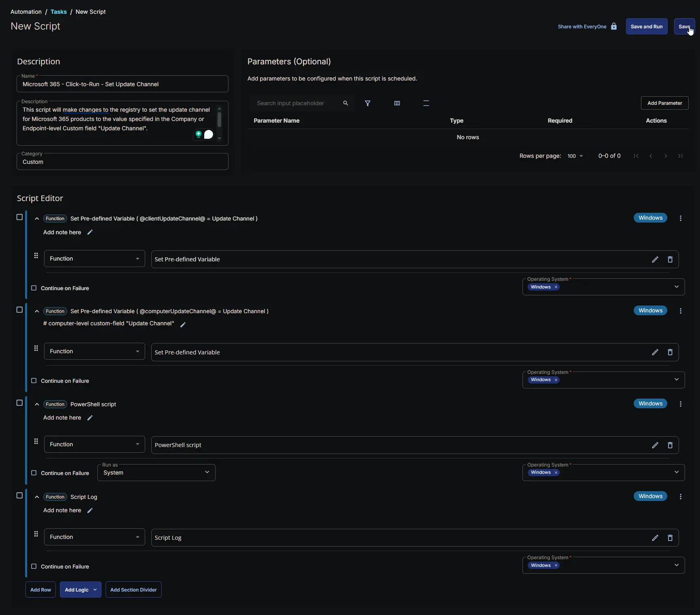This screenshot has width=700, height=615.
Task: Open the Run as System dropdown
Action: click(x=156, y=473)
